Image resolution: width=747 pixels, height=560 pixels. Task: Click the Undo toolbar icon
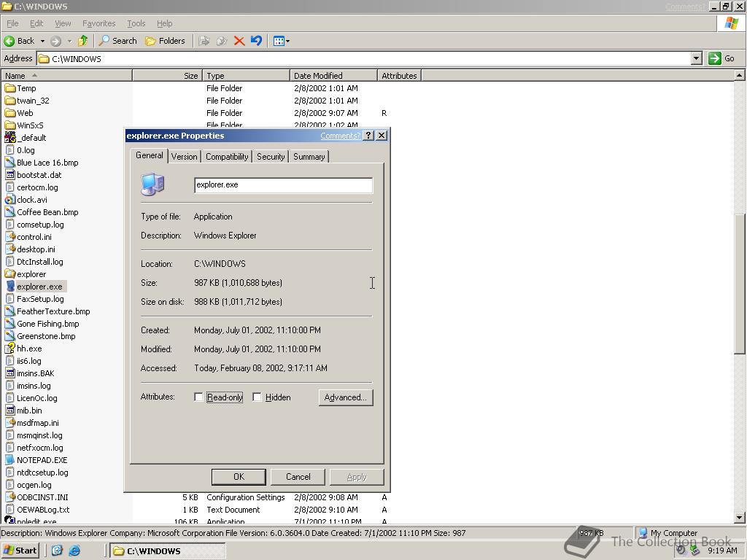pyautogui.click(x=256, y=41)
